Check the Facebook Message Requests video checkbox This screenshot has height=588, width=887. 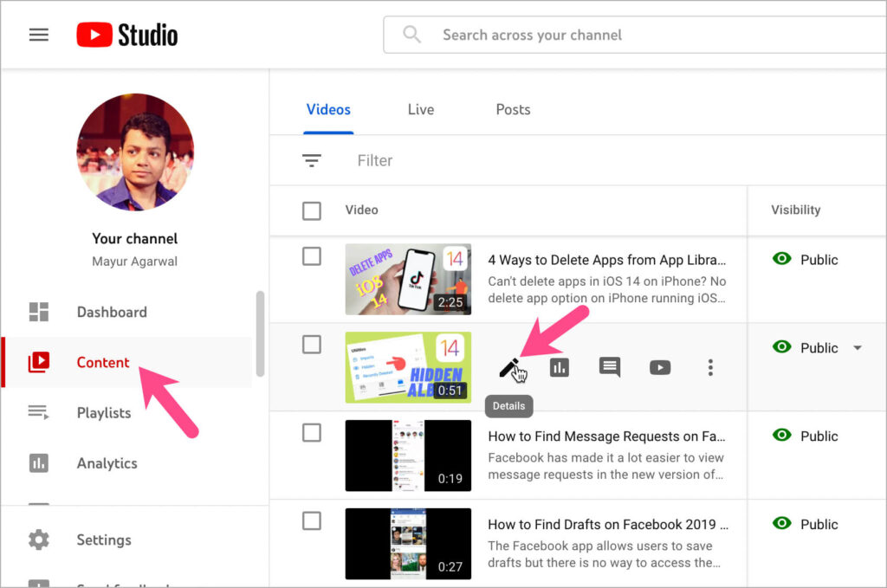pyautogui.click(x=310, y=432)
